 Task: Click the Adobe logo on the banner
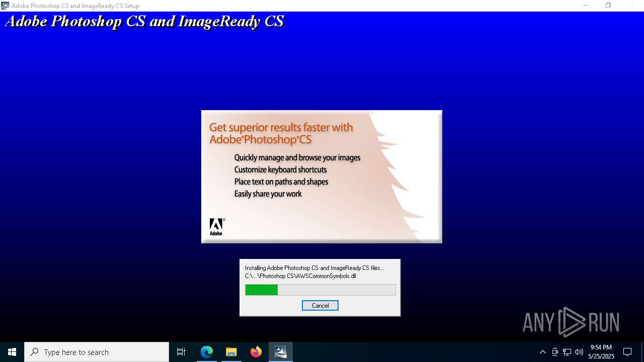click(217, 227)
